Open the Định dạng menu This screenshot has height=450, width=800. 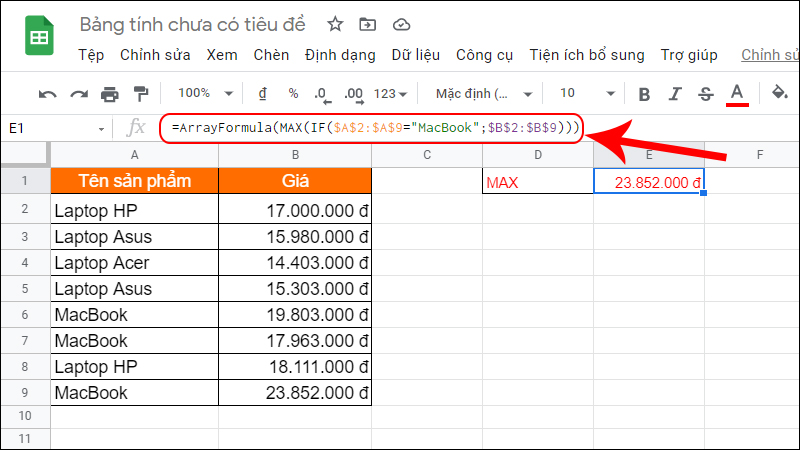coord(340,55)
